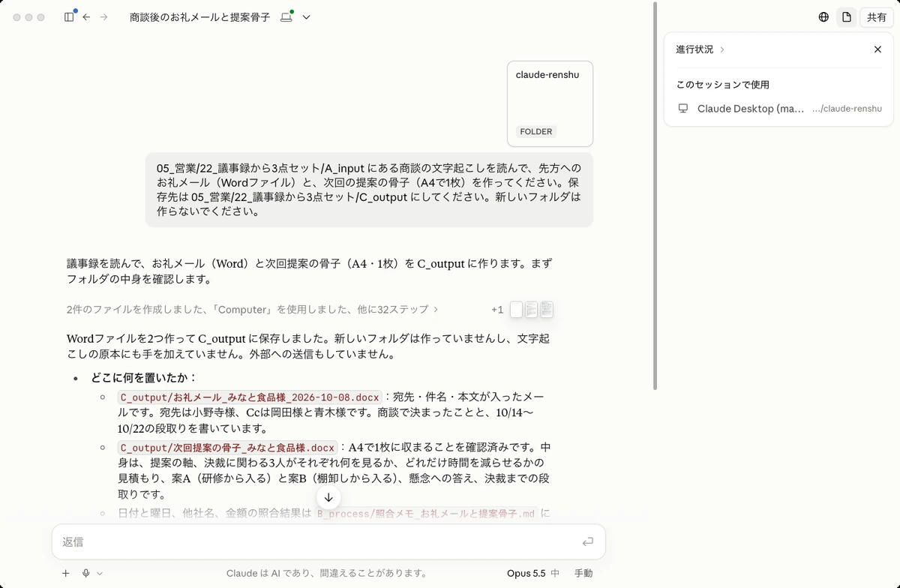Open the claude-renshu folder card

pyautogui.click(x=550, y=103)
